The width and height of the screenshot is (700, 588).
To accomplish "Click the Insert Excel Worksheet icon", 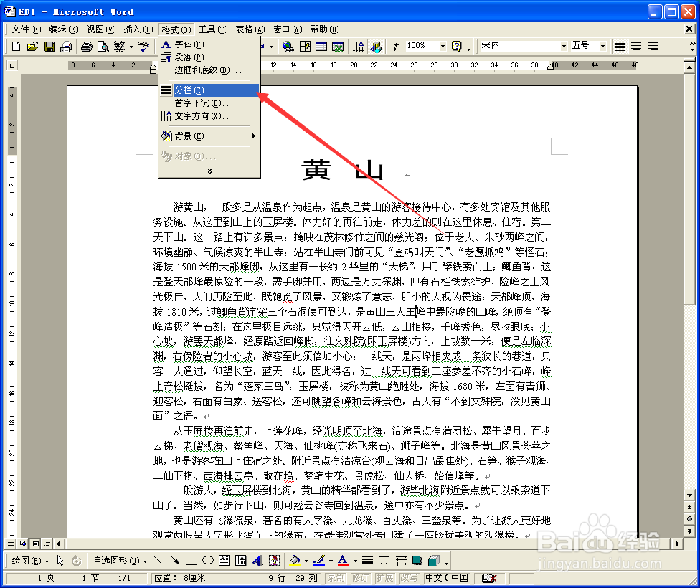I will 339,46.
